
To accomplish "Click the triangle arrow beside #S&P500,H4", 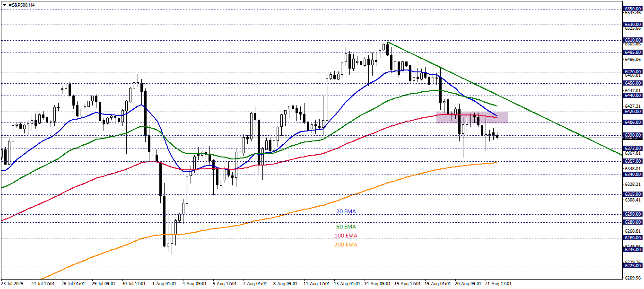I will click(4, 5).
